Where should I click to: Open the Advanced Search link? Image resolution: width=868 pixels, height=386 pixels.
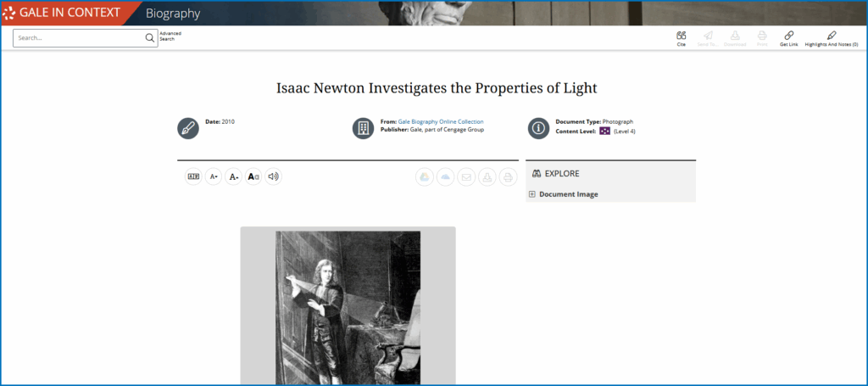(170, 36)
